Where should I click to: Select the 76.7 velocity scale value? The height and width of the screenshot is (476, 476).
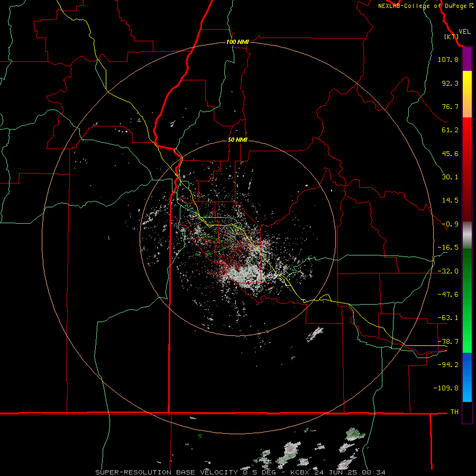[x=450, y=106]
